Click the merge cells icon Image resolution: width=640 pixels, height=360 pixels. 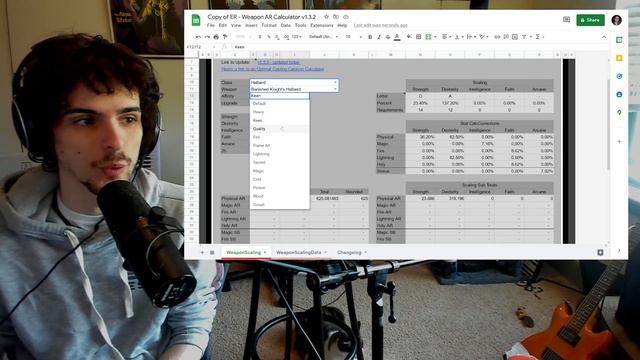coord(428,37)
